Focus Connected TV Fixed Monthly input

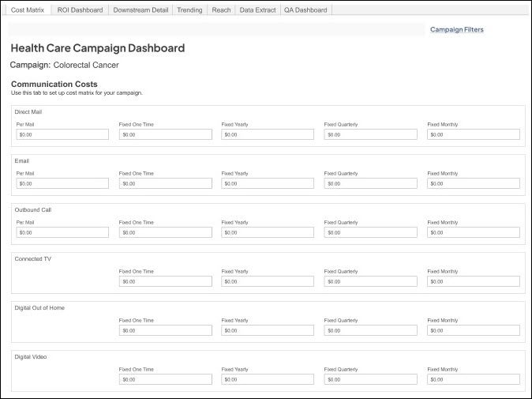473,281
